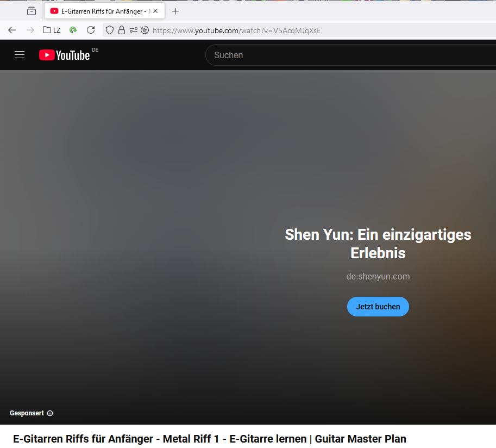496x448 pixels.
Task: Click the Jetzt buchen ad button
Action: (x=378, y=307)
